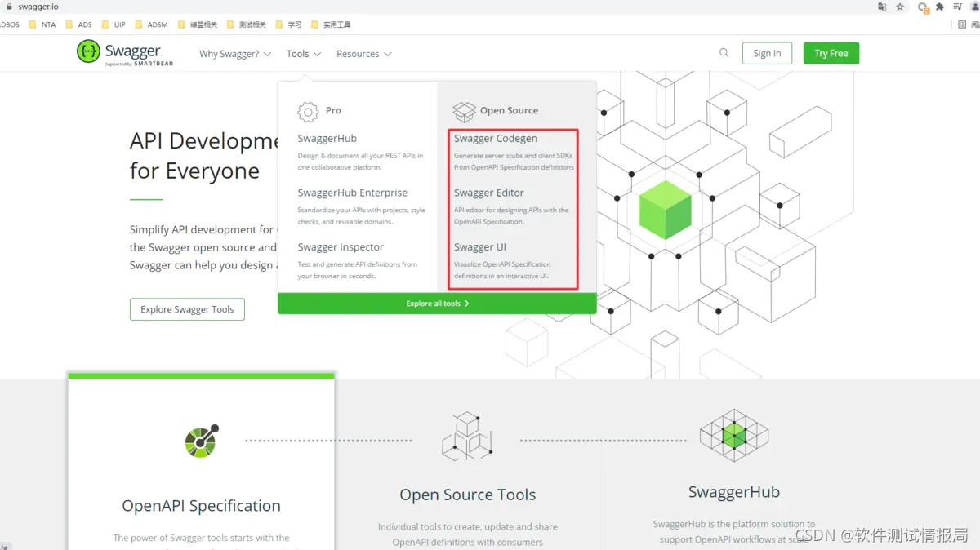Click the Open Source Tools heading

pyautogui.click(x=467, y=495)
